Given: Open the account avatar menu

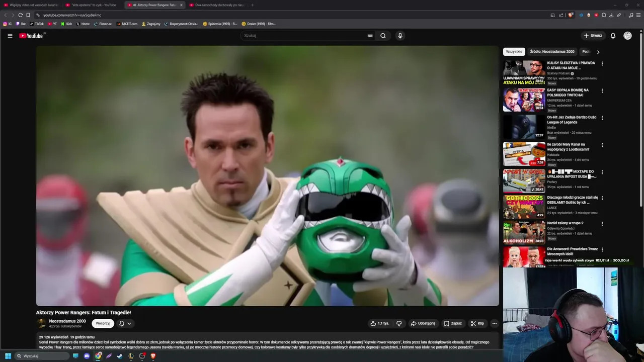Looking at the screenshot, I should coord(627,36).
